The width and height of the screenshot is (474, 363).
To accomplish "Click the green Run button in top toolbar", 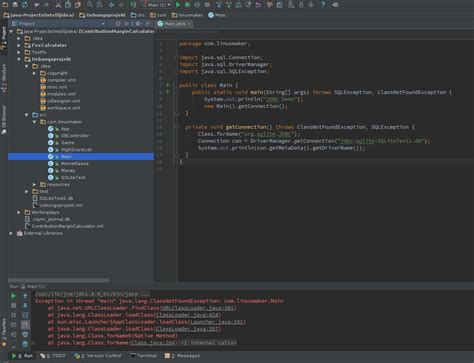I will click(x=178, y=5).
